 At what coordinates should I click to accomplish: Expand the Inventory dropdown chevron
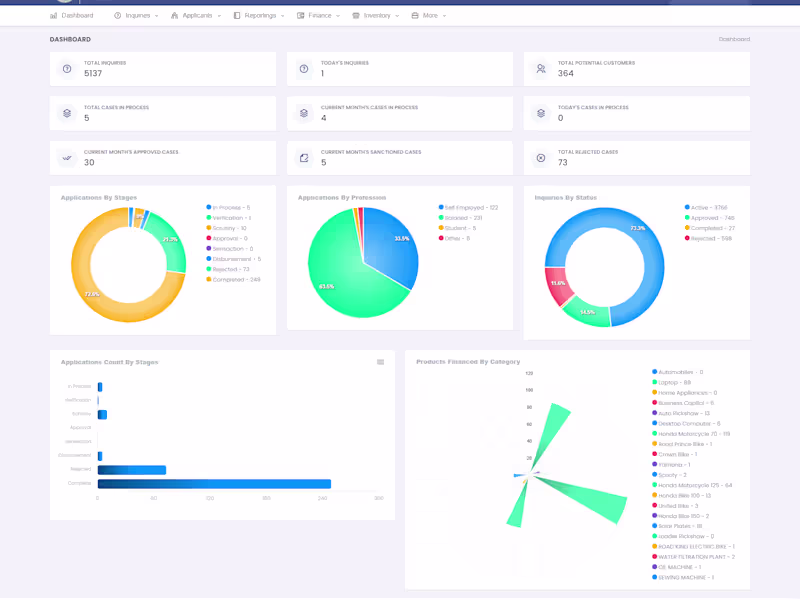point(397,16)
